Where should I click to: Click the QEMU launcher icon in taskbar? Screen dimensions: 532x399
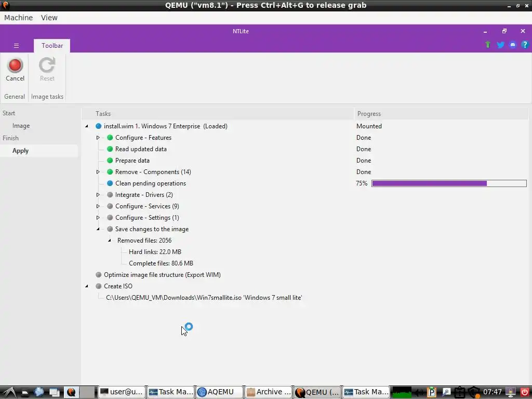[x=71, y=392]
